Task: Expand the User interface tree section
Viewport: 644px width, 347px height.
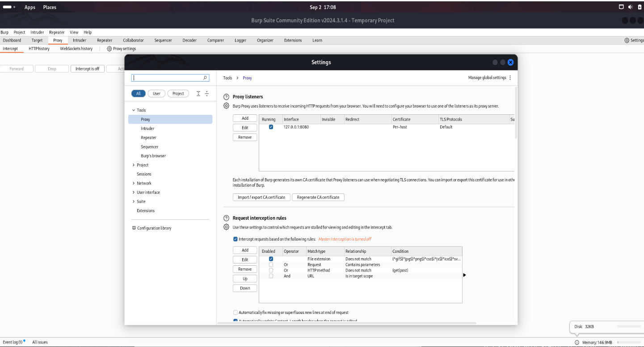Action: coord(134,192)
